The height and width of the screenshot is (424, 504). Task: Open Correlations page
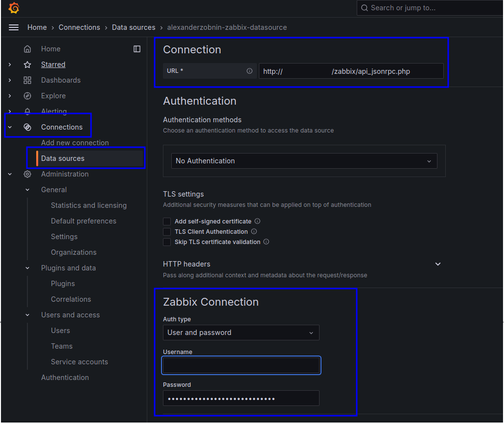tap(71, 299)
